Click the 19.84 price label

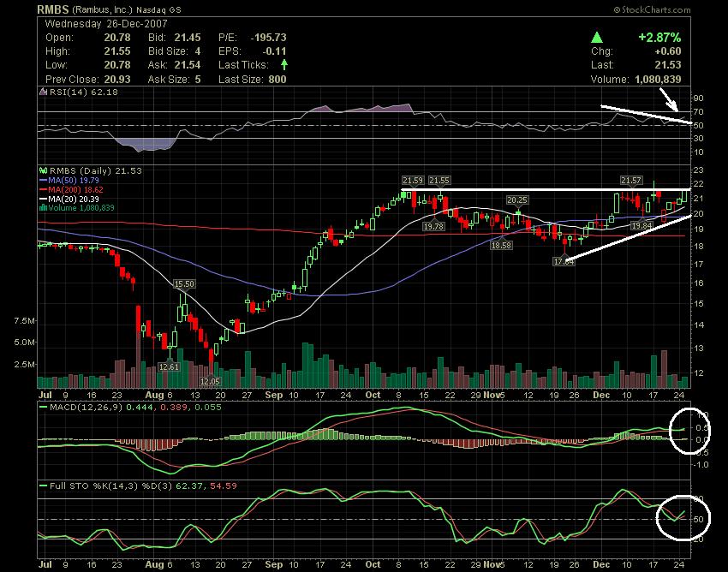[x=641, y=225]
